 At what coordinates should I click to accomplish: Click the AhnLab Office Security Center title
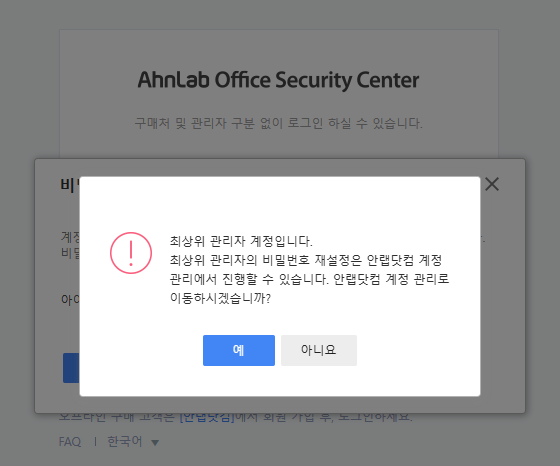tap(278, 80)
